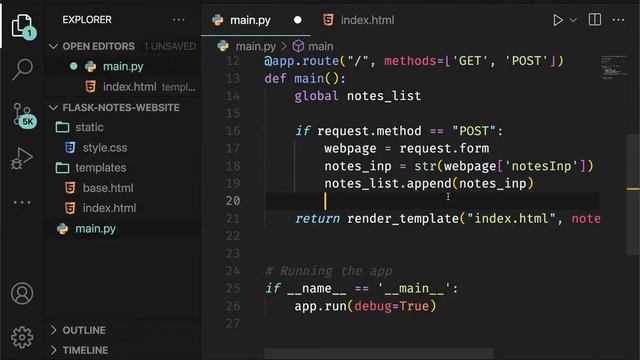
Task: Click '__name__' on line 25
Action: pyautogui.click(x=316, y=289)
